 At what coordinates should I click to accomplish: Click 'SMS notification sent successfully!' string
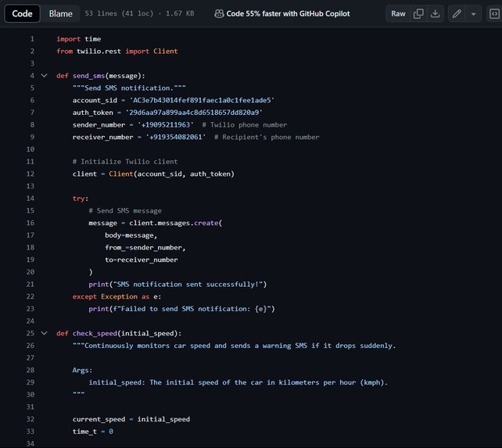click(190, 285)
